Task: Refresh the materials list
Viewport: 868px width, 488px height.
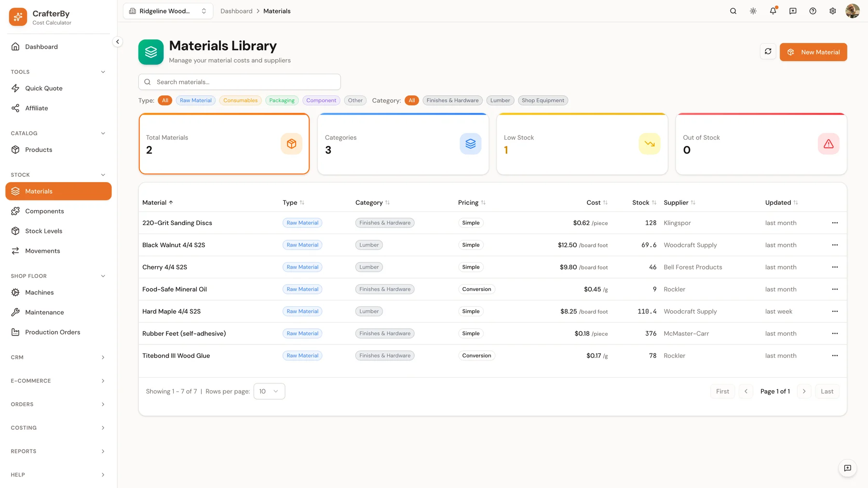Action: coord(768,52)
